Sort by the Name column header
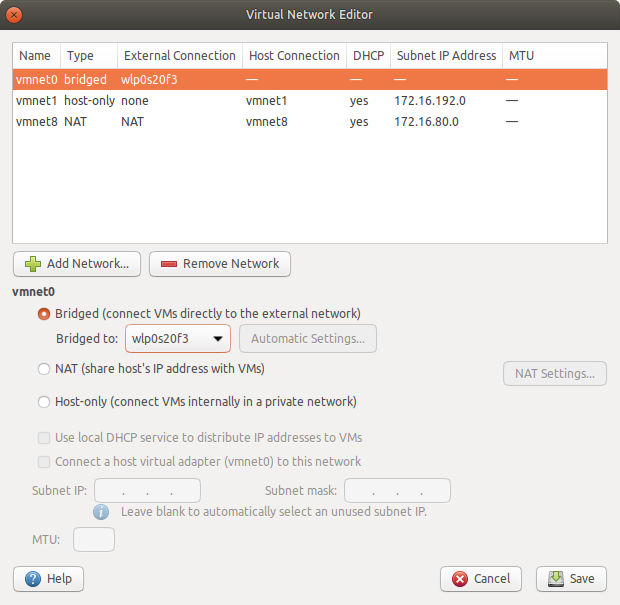 click(x=35, y=56)
